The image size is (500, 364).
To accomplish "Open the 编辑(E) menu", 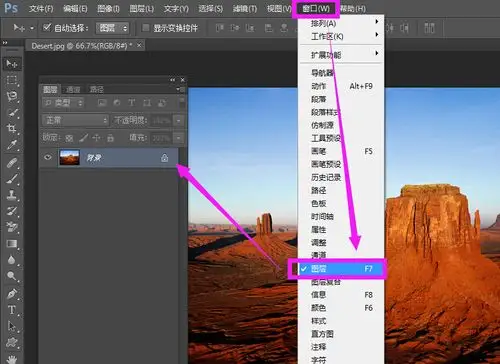I will [x=75, y=9].
